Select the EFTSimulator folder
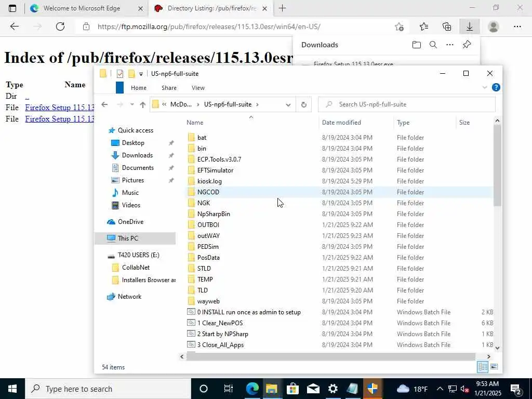Screen dimensions: 532x399 pos(215,170)
